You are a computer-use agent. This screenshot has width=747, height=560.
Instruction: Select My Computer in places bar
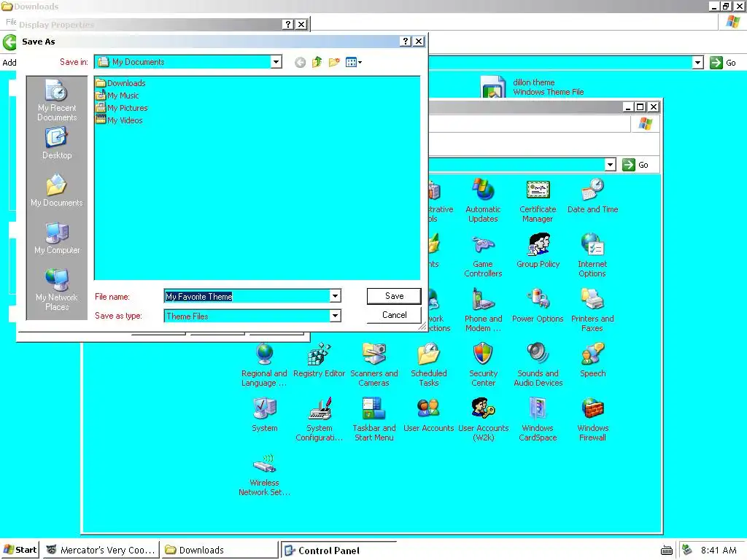pos(57,238)
